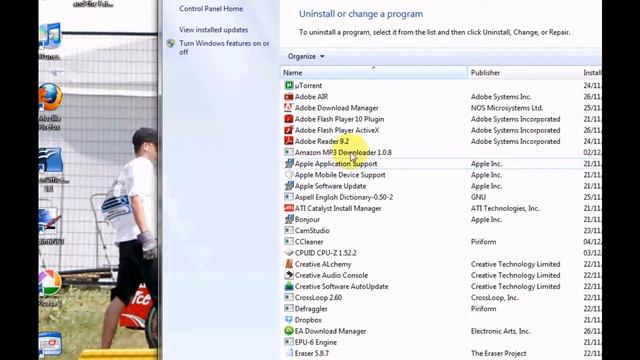Viewport: 640px width, 360px height.
Task: Select the Mozilla Firefox desktop shortcut
Action: click(x=50, y=107)
